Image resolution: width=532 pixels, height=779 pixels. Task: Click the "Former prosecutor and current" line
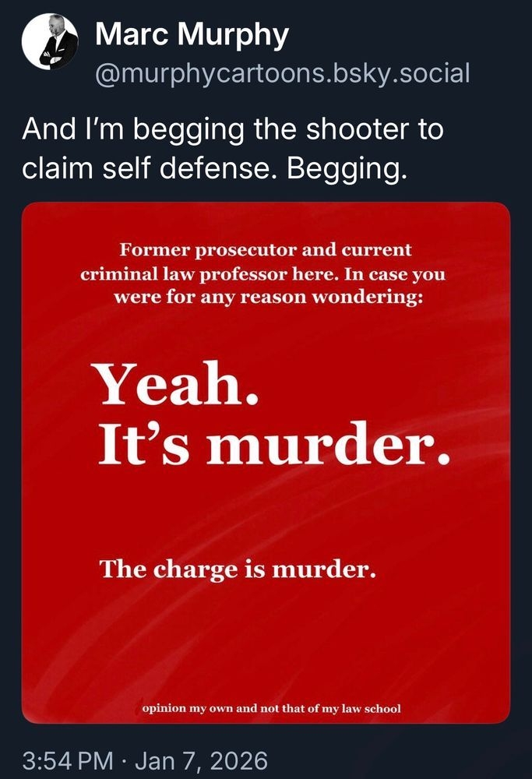[x=266, y=251]
